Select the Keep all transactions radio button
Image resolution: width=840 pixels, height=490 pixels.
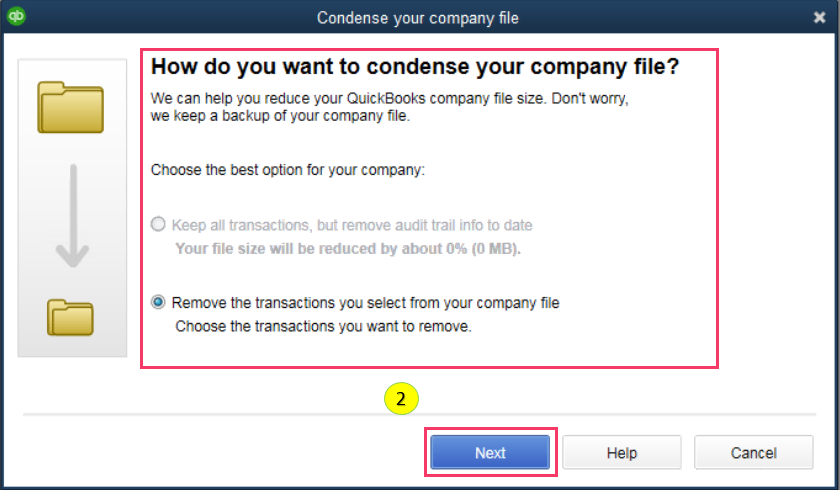(x=158, y=225)
